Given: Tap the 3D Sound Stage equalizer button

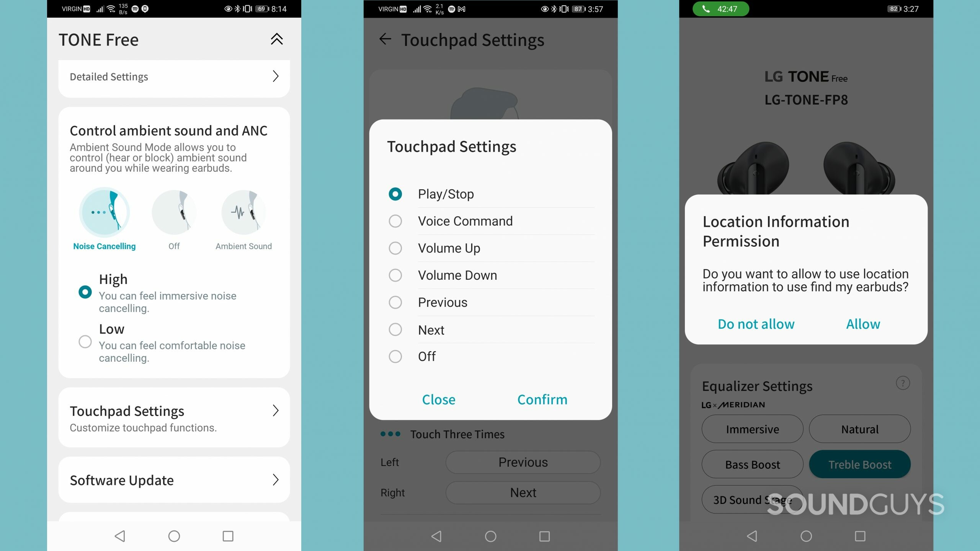Looking at the screenshot, I should pyautogui.click(x=753, y=500).
